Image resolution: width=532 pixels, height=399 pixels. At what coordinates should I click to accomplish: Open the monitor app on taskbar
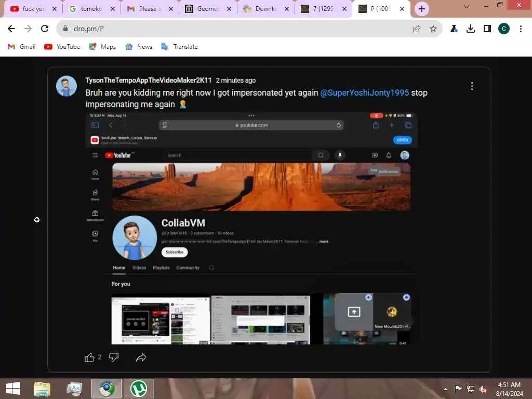click(74, 389)
